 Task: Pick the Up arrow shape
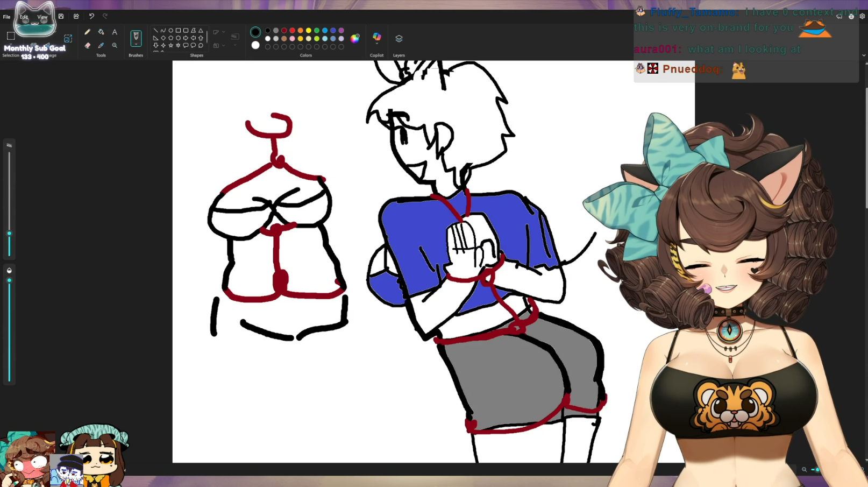(x=201, y=38)
